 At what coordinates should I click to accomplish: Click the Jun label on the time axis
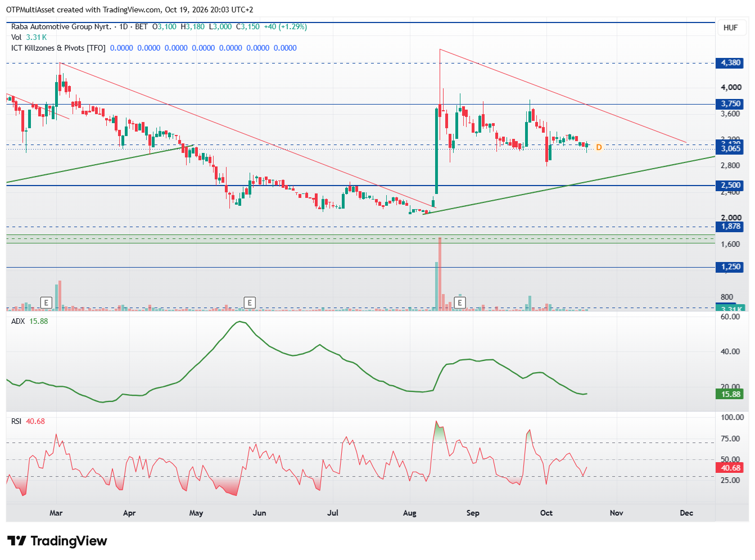[x=259, y=513]
